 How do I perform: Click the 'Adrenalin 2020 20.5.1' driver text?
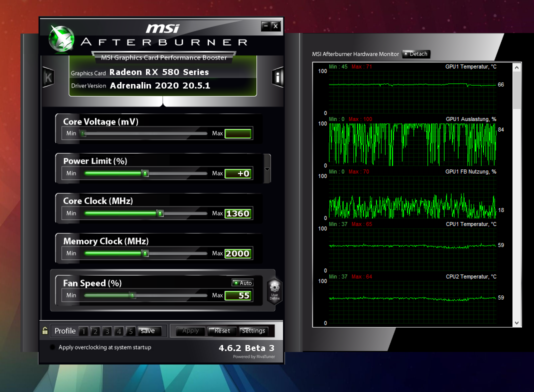(160, 85)
